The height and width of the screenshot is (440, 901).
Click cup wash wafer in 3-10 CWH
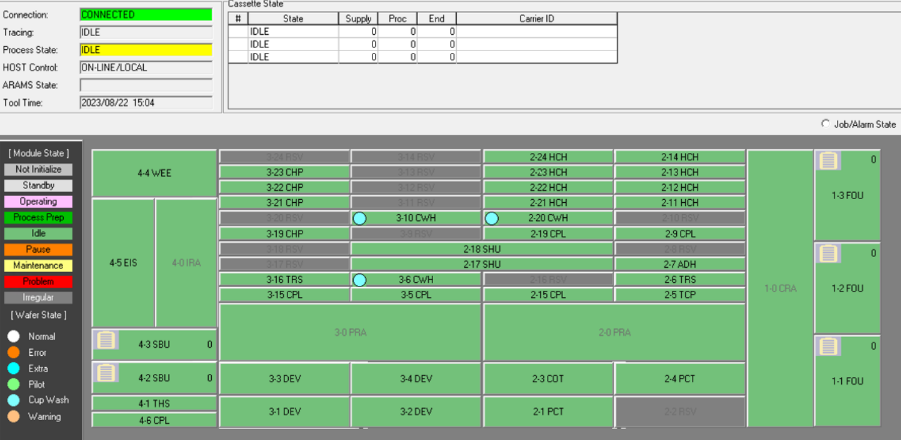pyautogui.click(x=360, y=218)
